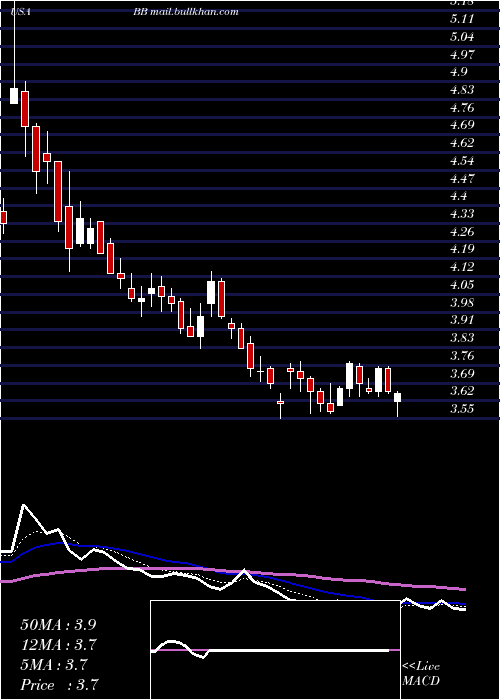Click the 4.54 price axis label
Image resolution: width=500 pixels, height=700 pixels.
pyautogui.click(x=462, y=160)
